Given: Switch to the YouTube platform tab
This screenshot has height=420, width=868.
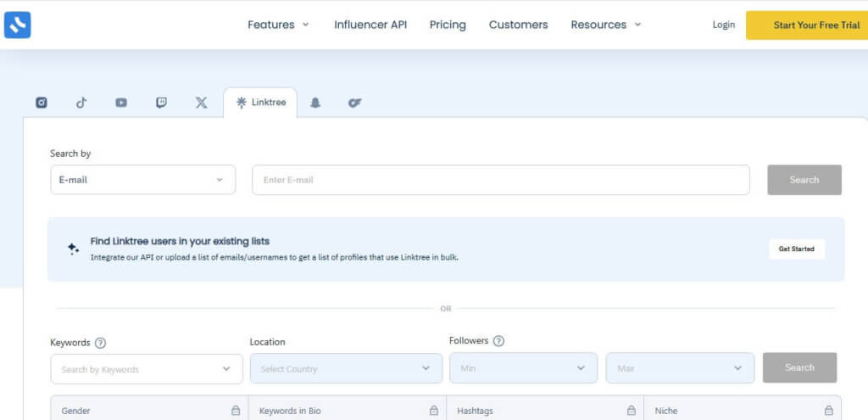Looking at the screenshot, I should tap(121, 103).
